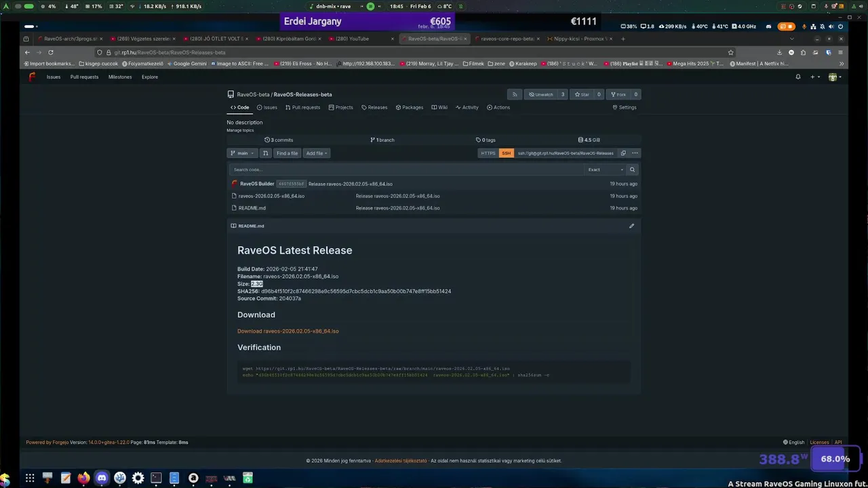Expand the create new plus menu

tap(814, 77)
